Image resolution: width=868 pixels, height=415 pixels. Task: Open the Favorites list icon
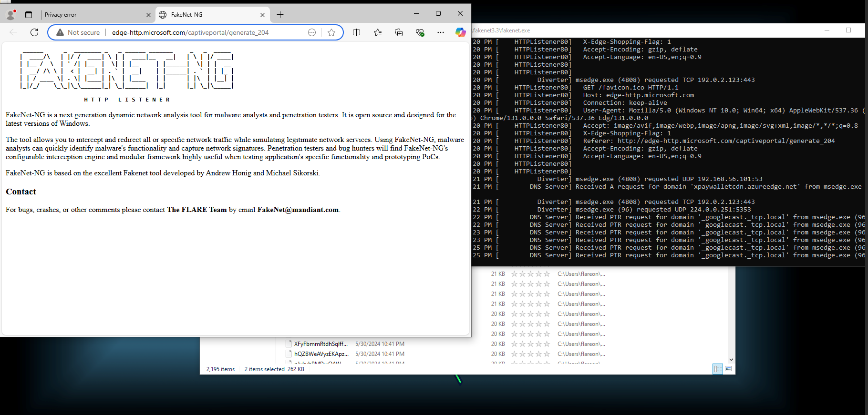[378, 32]
